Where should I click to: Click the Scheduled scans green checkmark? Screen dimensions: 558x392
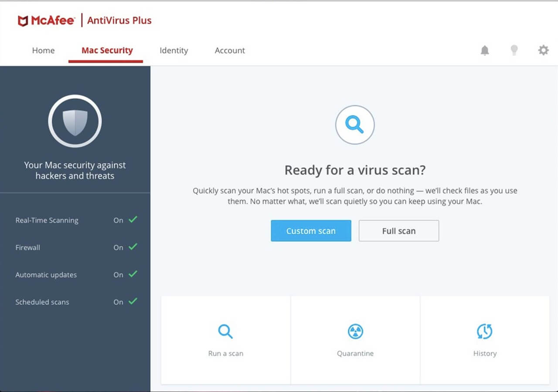133,301
